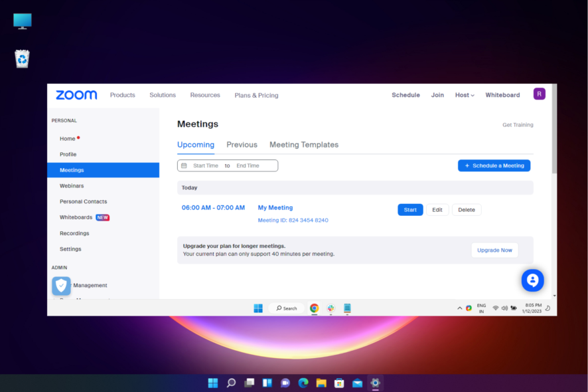This screenshot has height=392, width=588.
Task: Open the Get Training link
Action: pyautogui.click(x=518, y=125)
